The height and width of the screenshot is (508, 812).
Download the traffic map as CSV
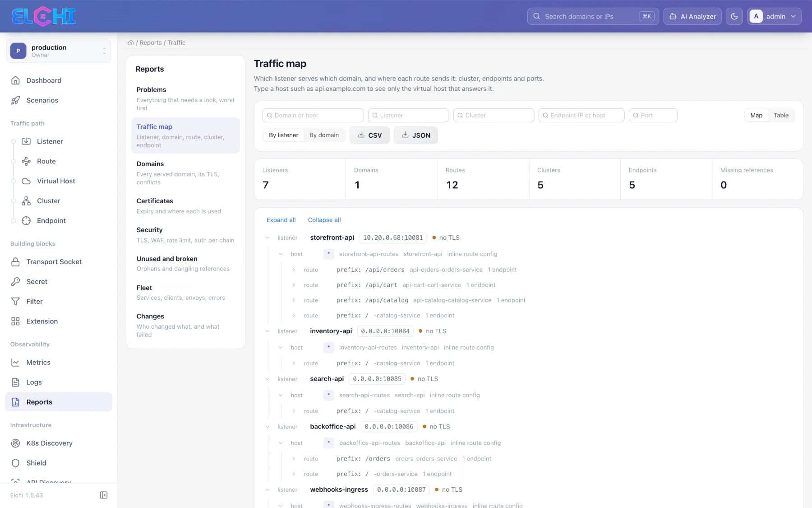click(x=369, y=135)
